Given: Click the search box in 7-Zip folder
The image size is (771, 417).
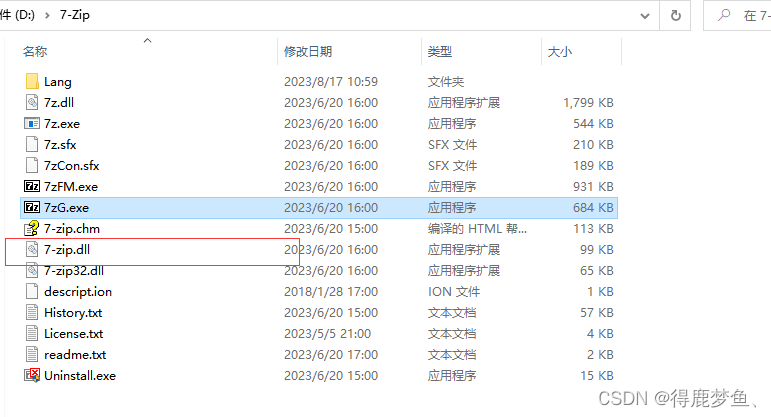Looking at the screenshot, I should [x=738, y=16].
